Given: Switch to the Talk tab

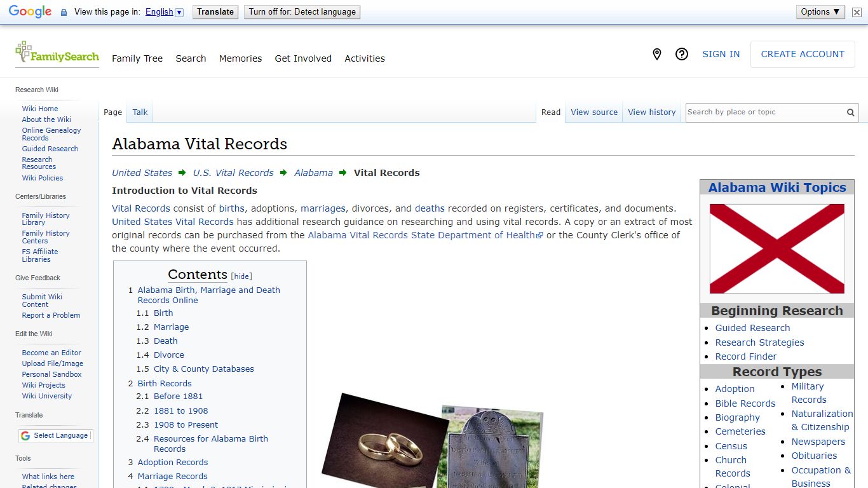Looking at the screenshot, I should point(140,112).
